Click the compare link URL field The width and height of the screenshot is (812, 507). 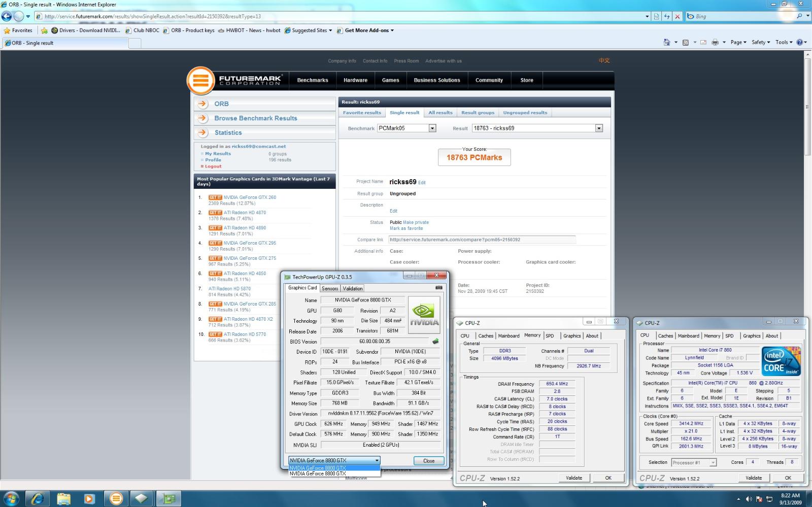482,240
